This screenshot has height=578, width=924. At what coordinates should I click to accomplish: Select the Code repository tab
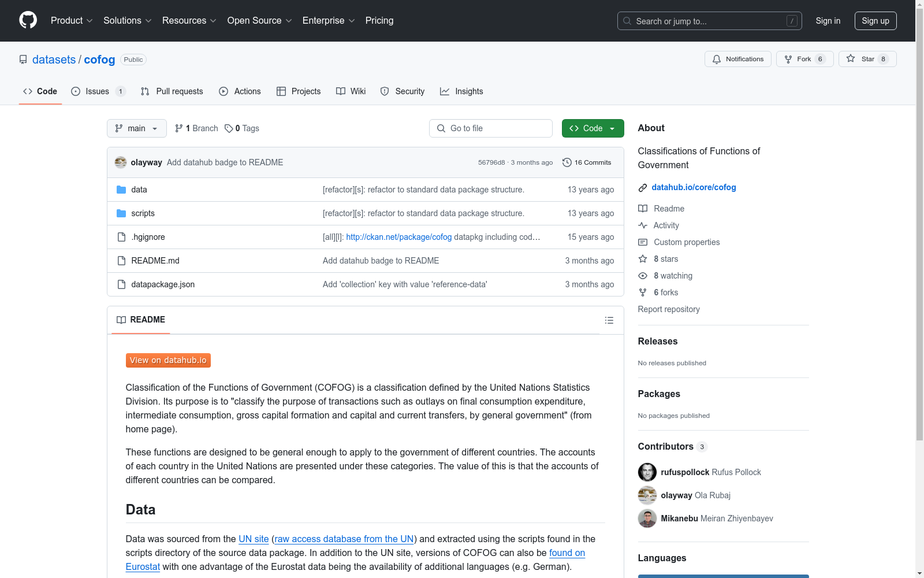(x=40, y=91)
